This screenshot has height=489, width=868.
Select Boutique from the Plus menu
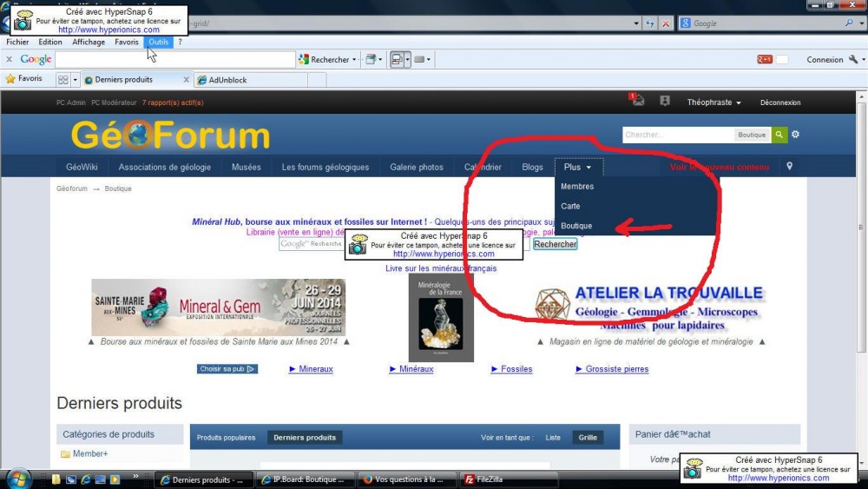point(576,226)
